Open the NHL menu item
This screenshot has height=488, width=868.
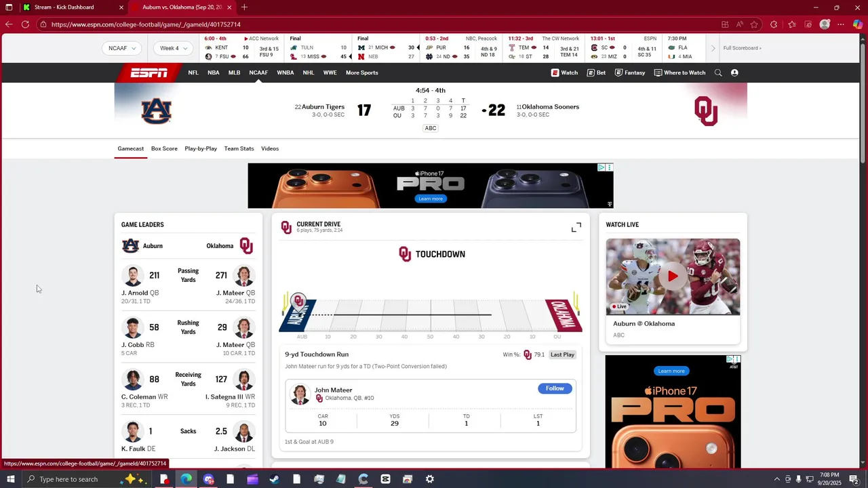click(x=309, y=73)
